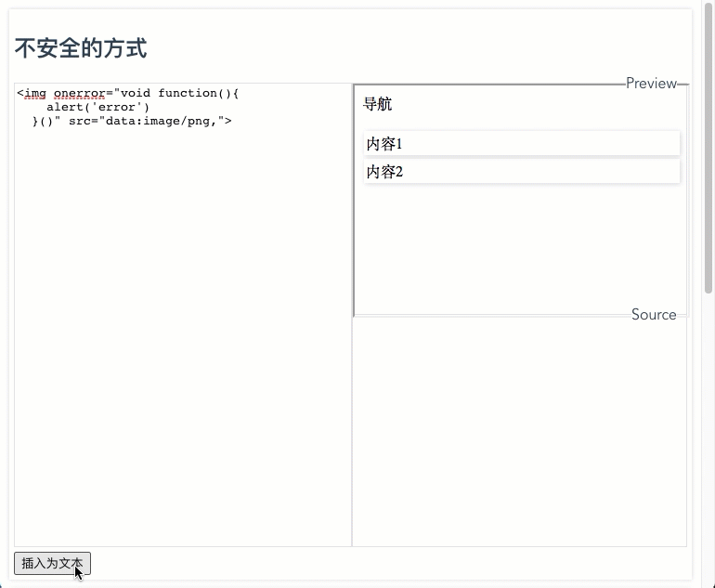Focus the HTML code textarea

pos(183,315)
